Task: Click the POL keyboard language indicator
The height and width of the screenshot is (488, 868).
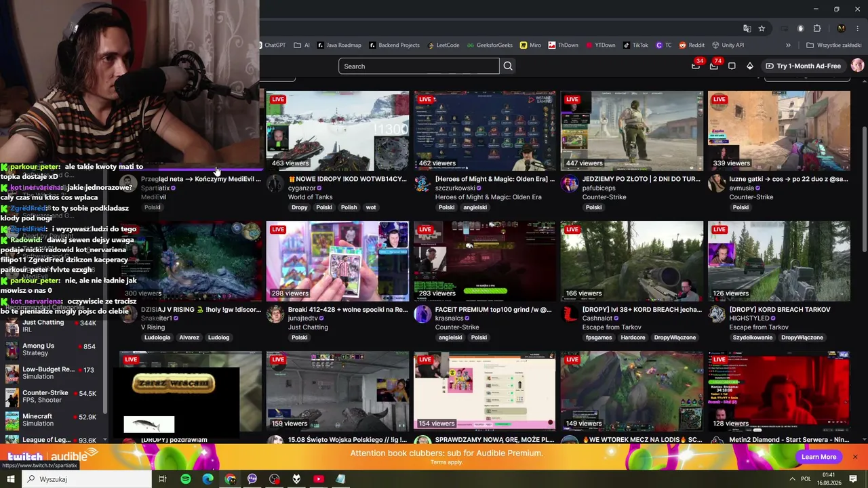Action: pos(806,479)
